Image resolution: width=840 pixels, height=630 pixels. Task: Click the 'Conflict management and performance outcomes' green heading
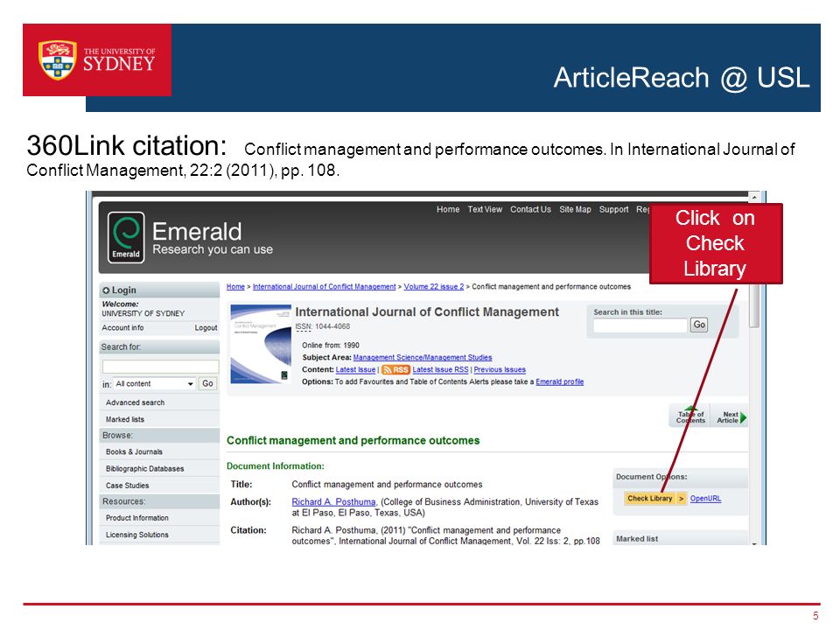353,440
